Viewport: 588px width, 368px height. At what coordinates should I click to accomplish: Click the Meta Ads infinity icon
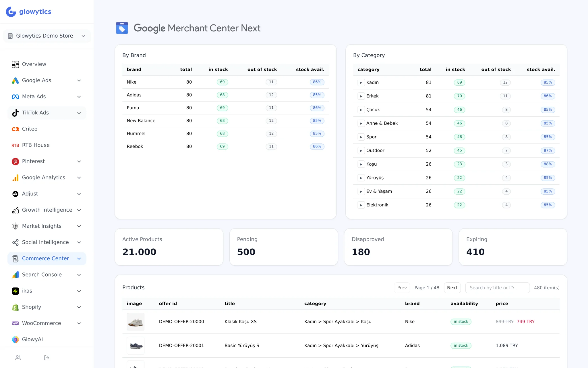(x=16, y=97)
